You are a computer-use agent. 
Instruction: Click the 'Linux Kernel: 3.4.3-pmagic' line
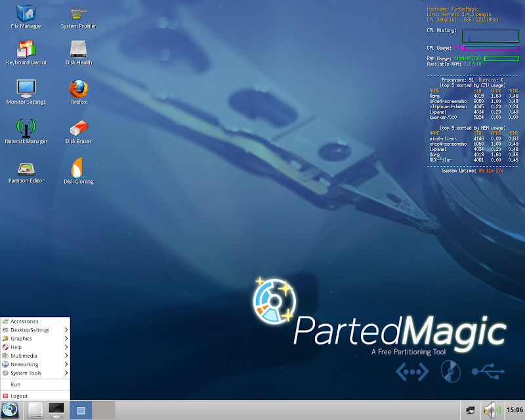click(459, 14)
